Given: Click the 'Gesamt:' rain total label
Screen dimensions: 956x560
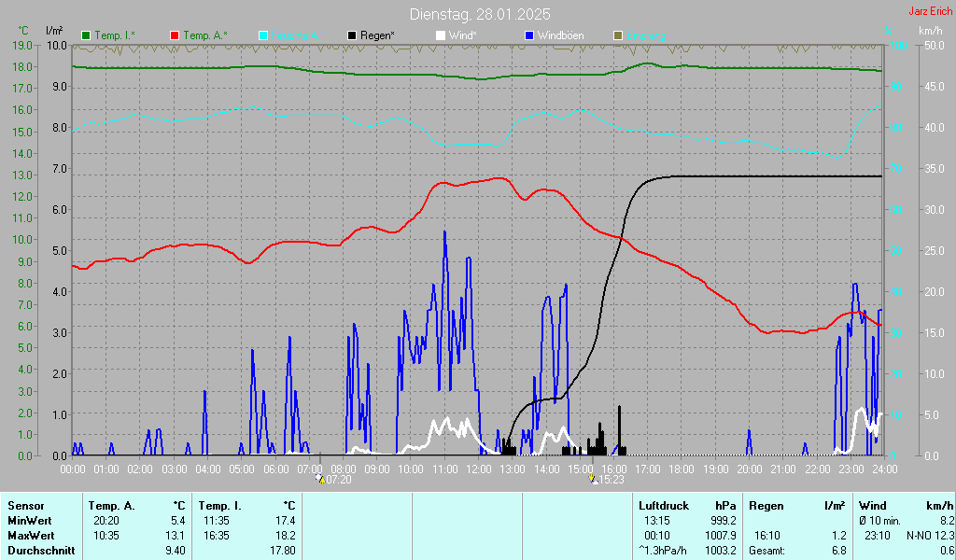Looking at the screenshot, I should tap(767, 551).
